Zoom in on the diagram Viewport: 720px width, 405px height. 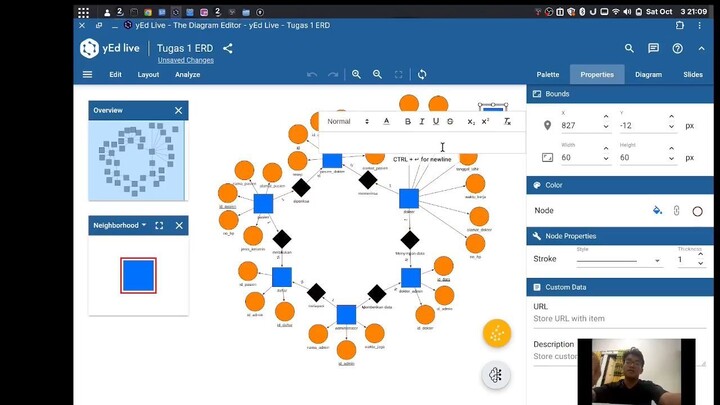[x=356, y=74]
